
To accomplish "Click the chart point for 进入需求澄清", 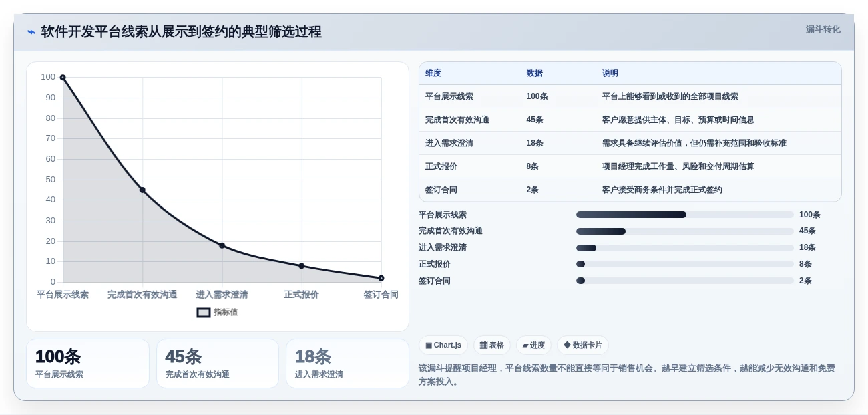I will click(222, 245).
